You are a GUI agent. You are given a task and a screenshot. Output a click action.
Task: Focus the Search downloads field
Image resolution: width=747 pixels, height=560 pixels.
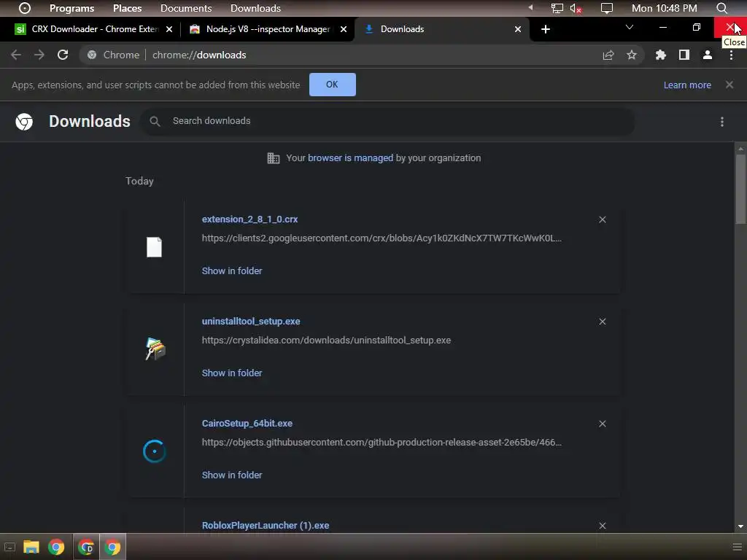point(388,121)
